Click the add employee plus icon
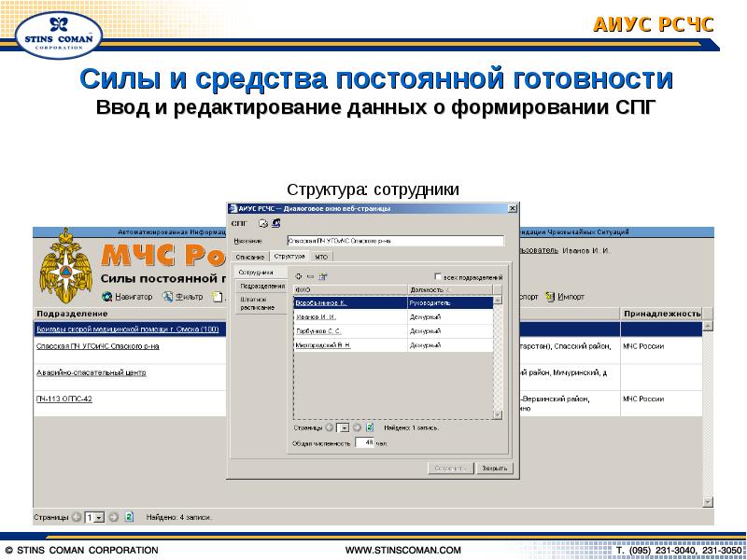The width and height of the screenshot is (747, 560). pyautogui.click(x=299, y=276)
